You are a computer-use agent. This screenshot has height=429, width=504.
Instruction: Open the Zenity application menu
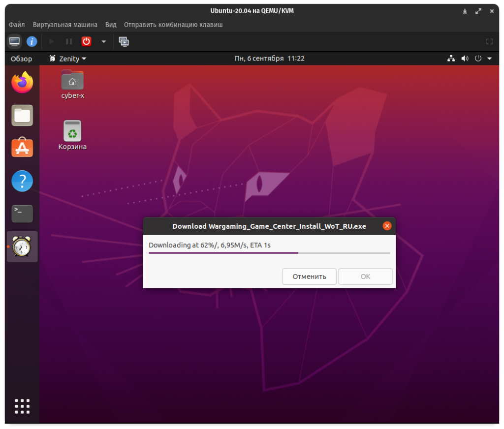click(68, 59)
